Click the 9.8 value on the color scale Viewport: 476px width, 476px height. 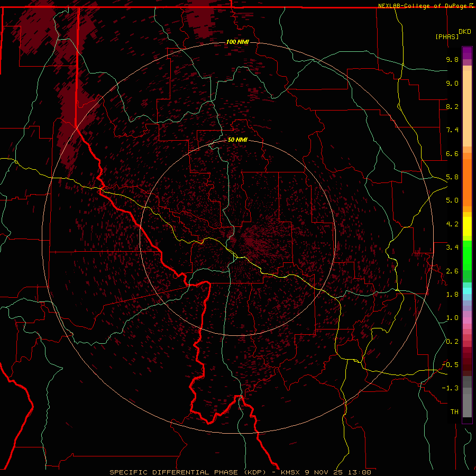coord(452,59)
